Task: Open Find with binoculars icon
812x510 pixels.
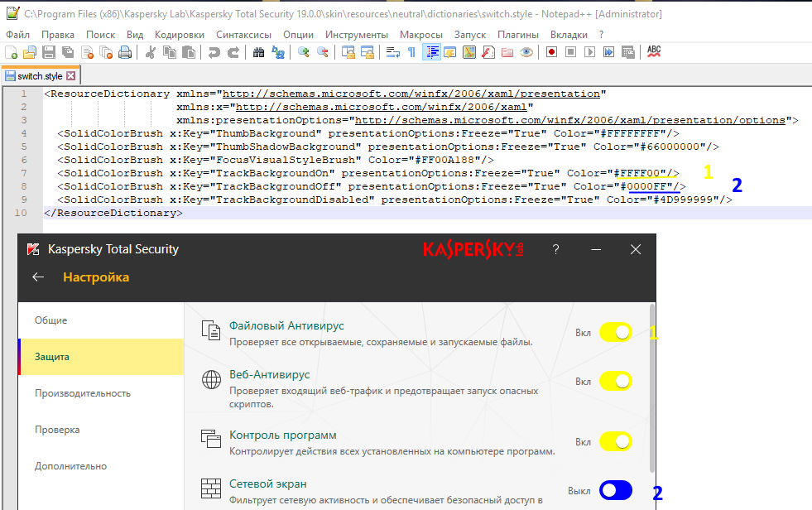Action: tap(258, 52)
